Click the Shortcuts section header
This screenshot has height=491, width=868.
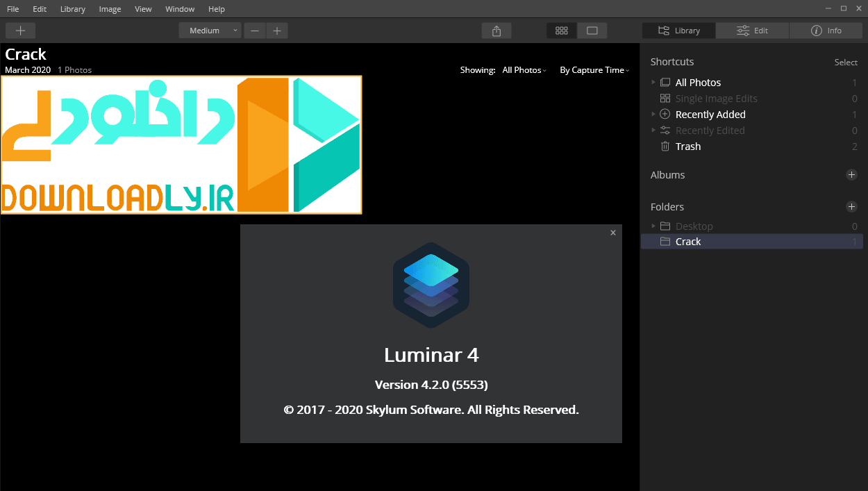click(x=672, y=62)
